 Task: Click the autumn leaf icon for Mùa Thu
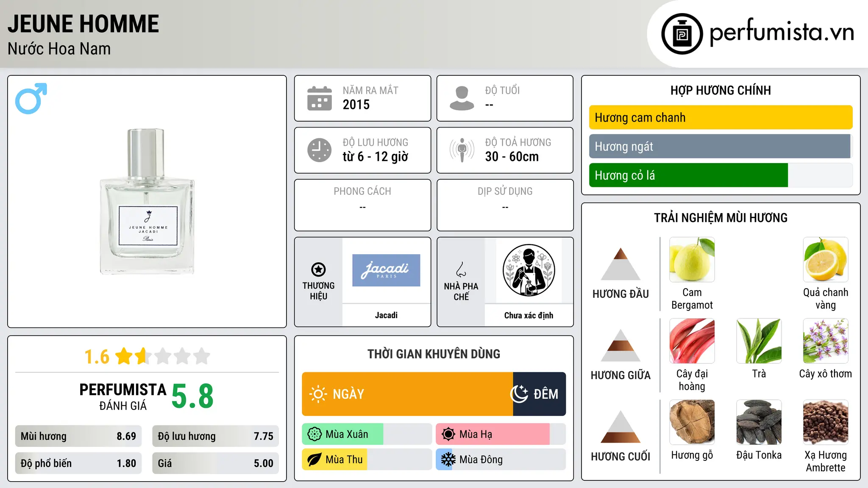tap(314, 460)
